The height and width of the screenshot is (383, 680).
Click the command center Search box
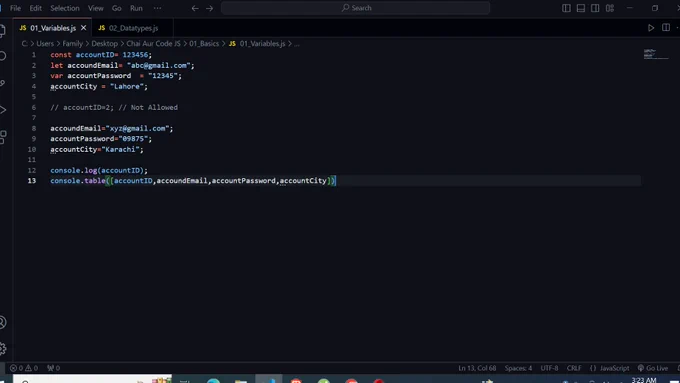coord(356,8)
